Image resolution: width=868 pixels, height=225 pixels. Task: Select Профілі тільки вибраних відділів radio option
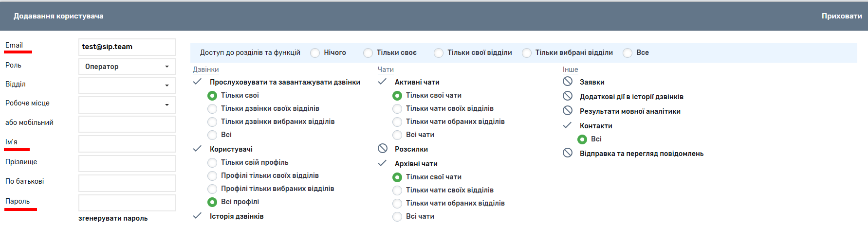click(212, 189)
